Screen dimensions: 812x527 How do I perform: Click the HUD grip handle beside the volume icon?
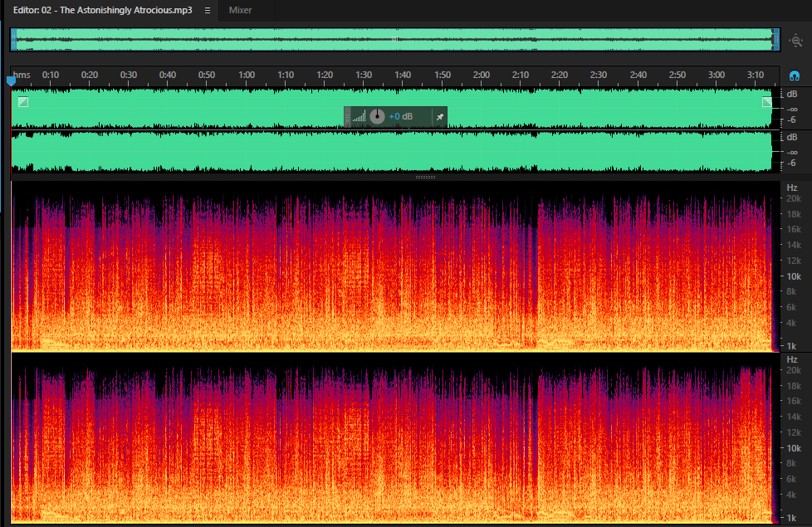pyautogui.click(x=348, y=116)
